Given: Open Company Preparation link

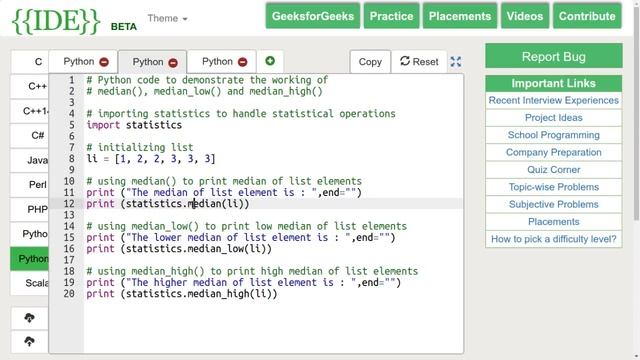Looking at the screenshot, I should [553, 153].
